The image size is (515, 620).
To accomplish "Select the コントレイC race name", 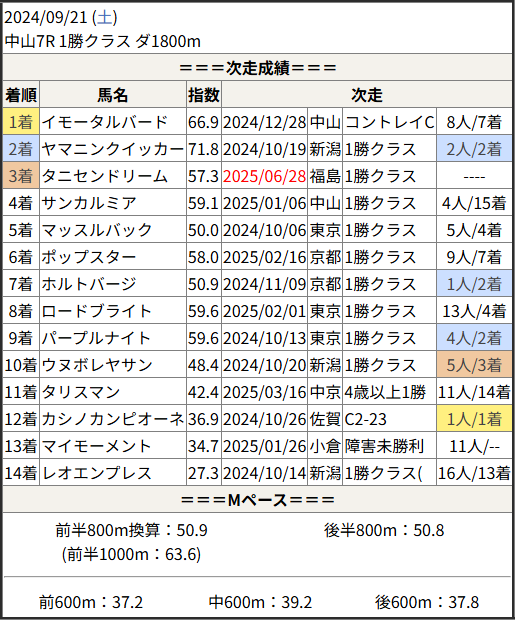I will (390, 122).
